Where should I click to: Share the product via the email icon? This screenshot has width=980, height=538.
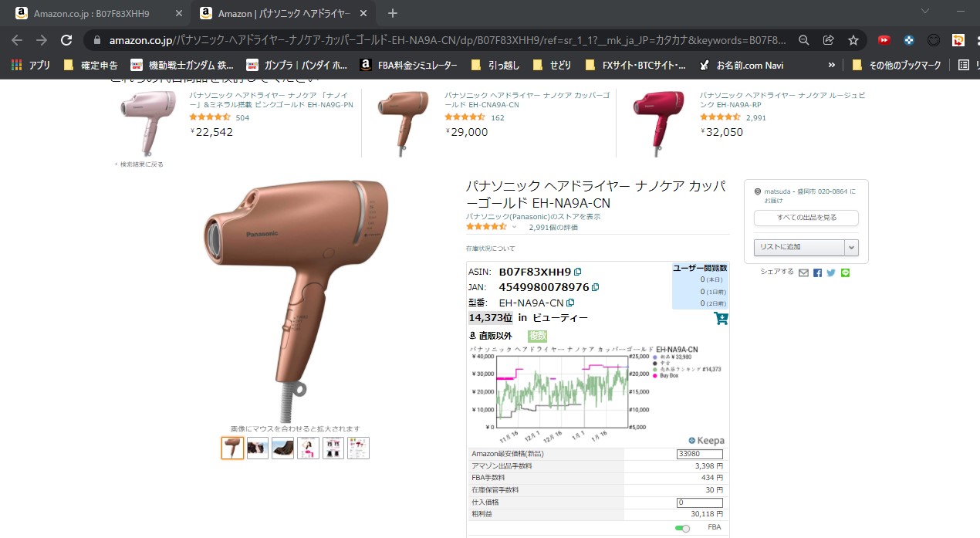tap(803, 272)
